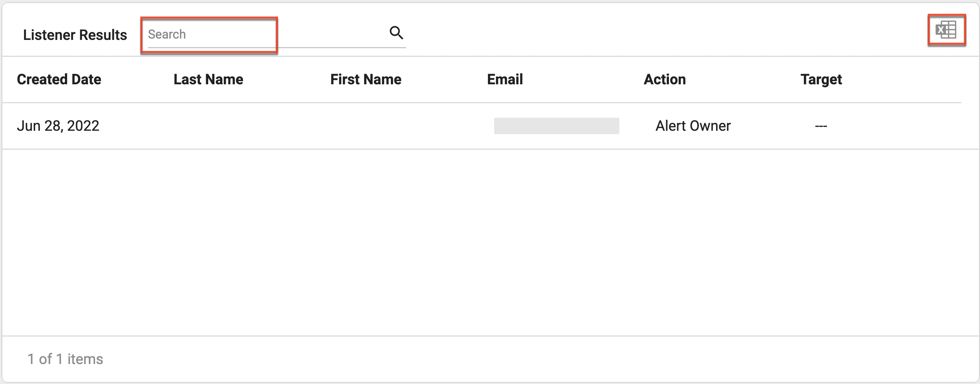Select the 'Alert Owner' action cell

[x=693, y=126]
